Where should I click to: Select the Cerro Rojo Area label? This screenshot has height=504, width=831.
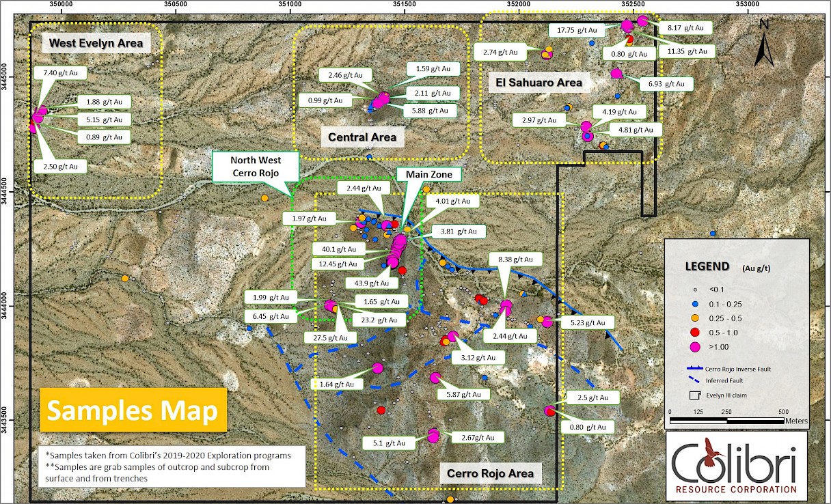pyautogui.click(x=489, y=473)
